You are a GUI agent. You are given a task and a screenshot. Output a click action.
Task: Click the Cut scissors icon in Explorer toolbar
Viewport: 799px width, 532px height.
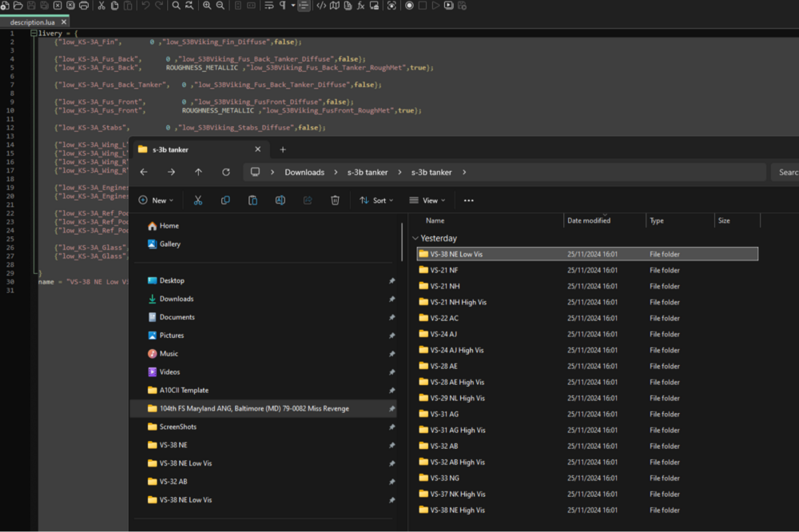(198, 200)
